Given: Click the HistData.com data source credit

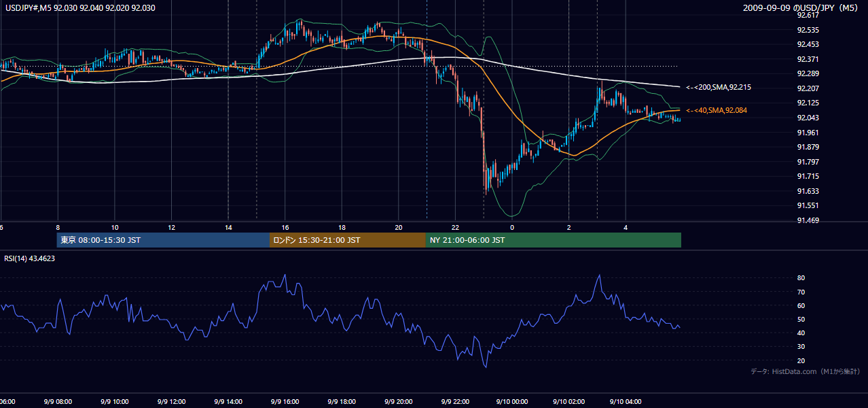Looking at the screenshot, I should click(x=805, y=371).
